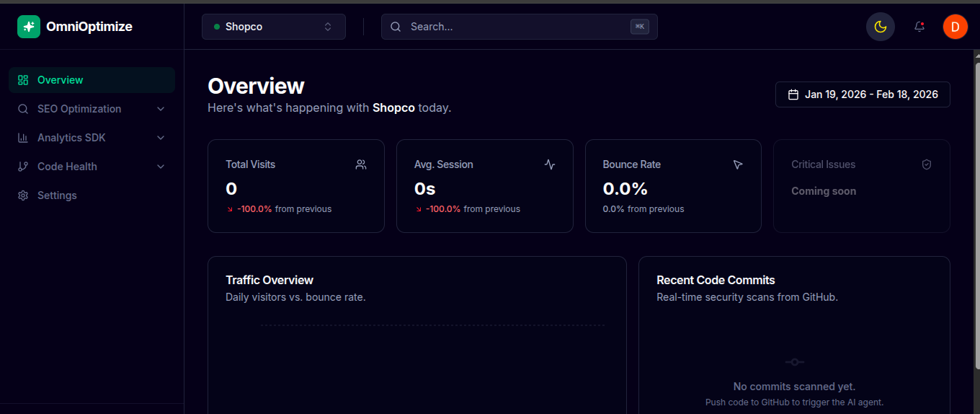Click the Analytics SDK bar chart icon
The height and width of the screenshot is (414, 980).
coord(23,138)
